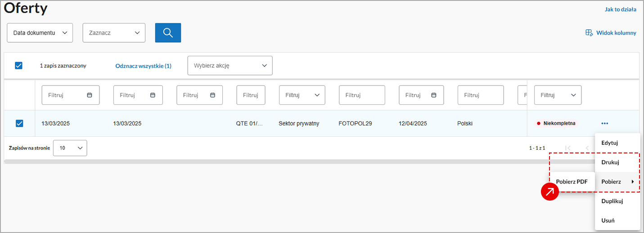Open the Zaznacz dropdown
Screen dimensions: 644x233
point(114,33)
